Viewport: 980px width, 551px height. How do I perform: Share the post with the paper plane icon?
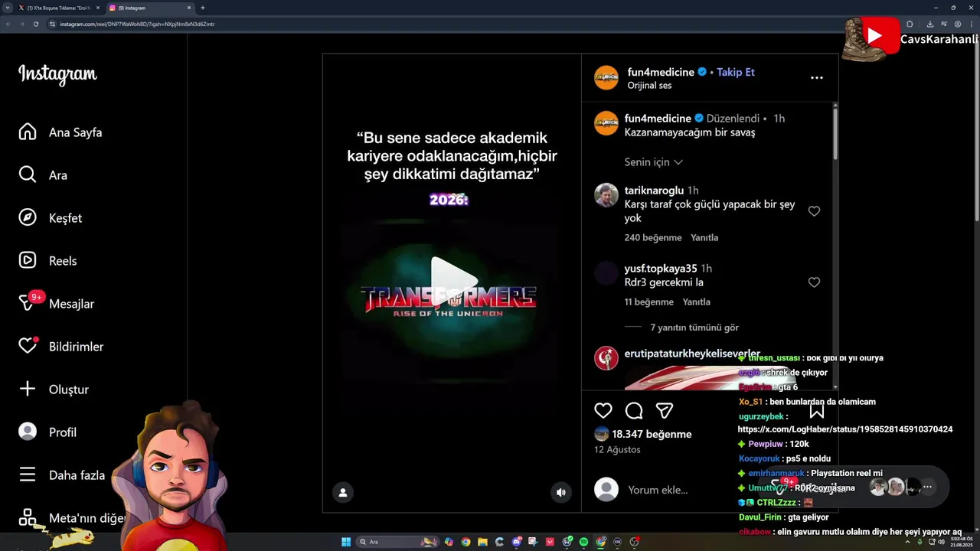coord(665,411)
